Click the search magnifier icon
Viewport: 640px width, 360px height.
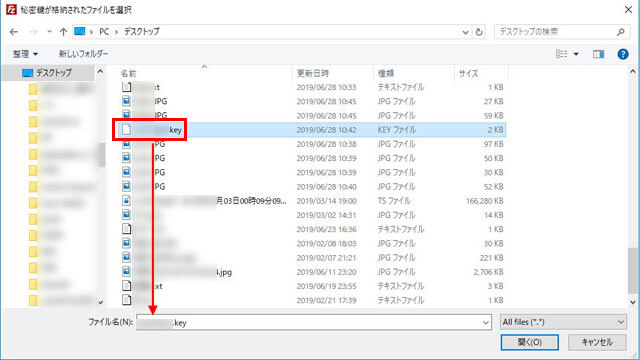621,32
